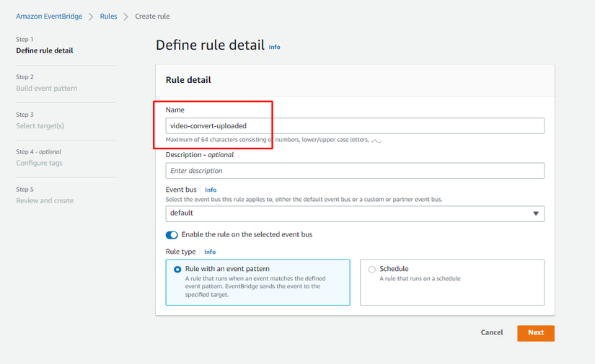Image resolution: width=595 pixels, height=364 pixels.
Task: Click the Schedule rule type card
Action: tap(451, 282)
